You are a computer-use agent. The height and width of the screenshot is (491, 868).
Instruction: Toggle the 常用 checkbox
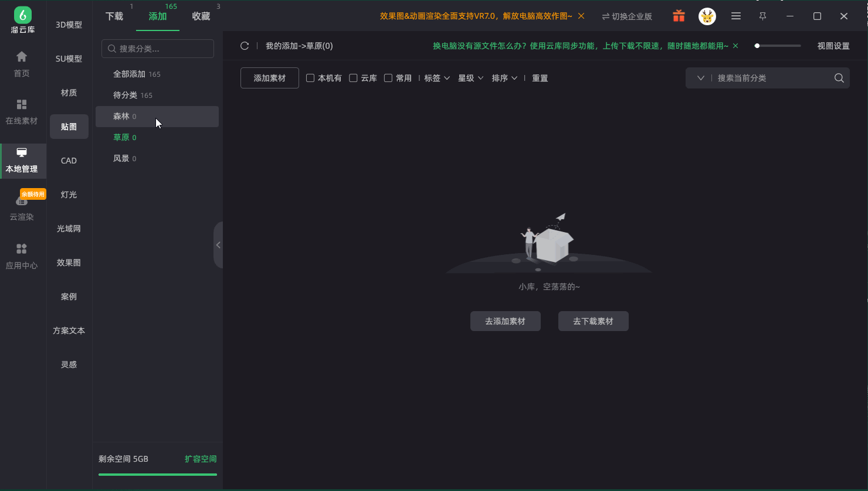tap(388, 78)
